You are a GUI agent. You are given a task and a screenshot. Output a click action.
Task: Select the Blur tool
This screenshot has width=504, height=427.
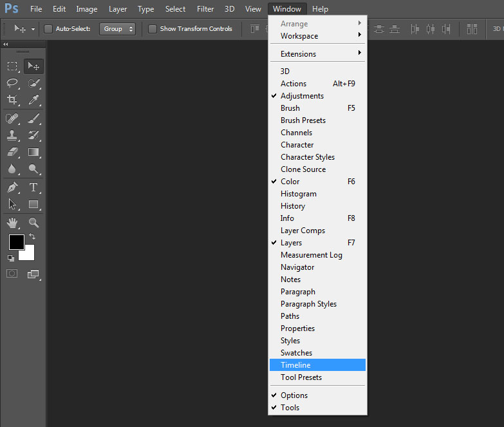[x=12, y=169]
